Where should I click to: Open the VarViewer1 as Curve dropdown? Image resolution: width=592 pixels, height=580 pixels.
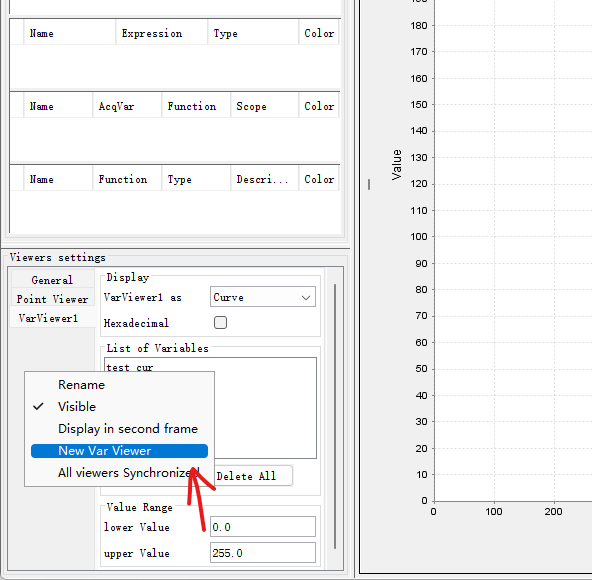pos(262,297)
